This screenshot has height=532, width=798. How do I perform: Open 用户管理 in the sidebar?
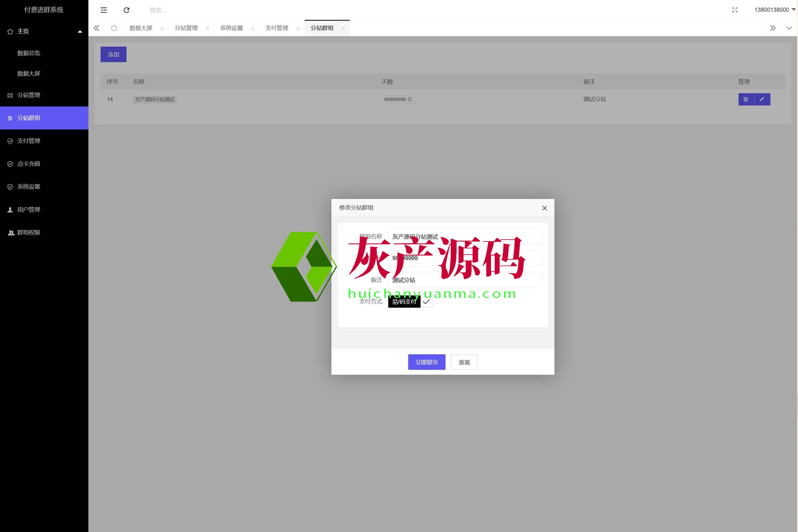click(29, 210)
